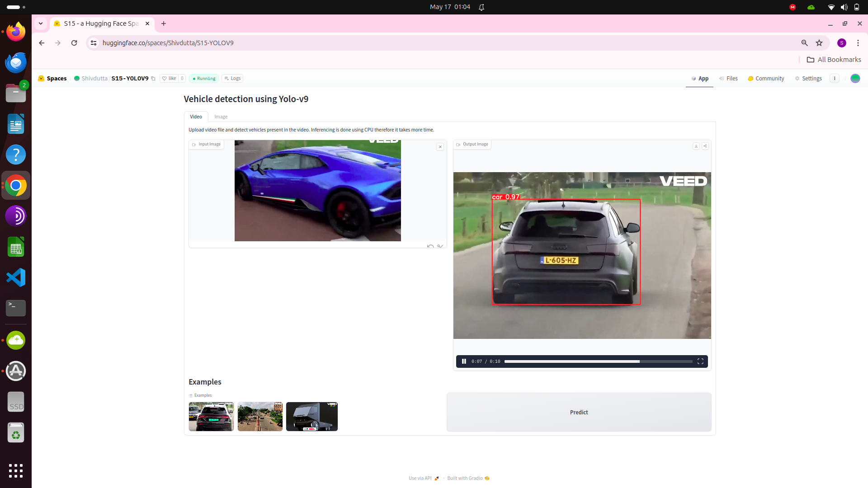Undo changes to input video
The height and width of the screenshot is (488, 868).
[x=430, y=246]
